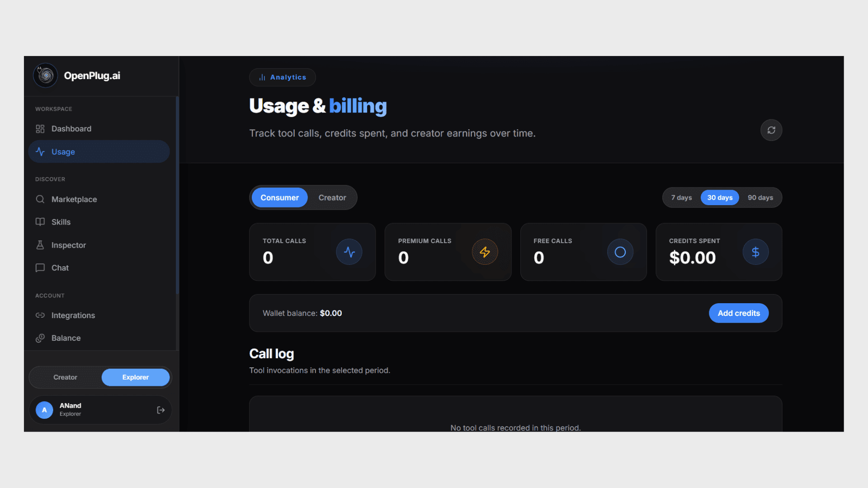The height and width of the screenshot is (488, 868).
Task: Click the Add credits button
Action: pyautogui.click(x=739, y=313)
